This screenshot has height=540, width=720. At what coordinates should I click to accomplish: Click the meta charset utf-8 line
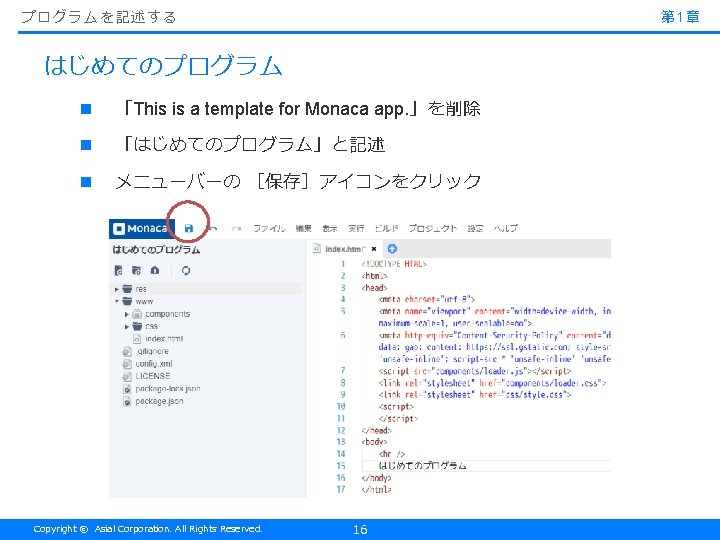click(x=427, y=300)
